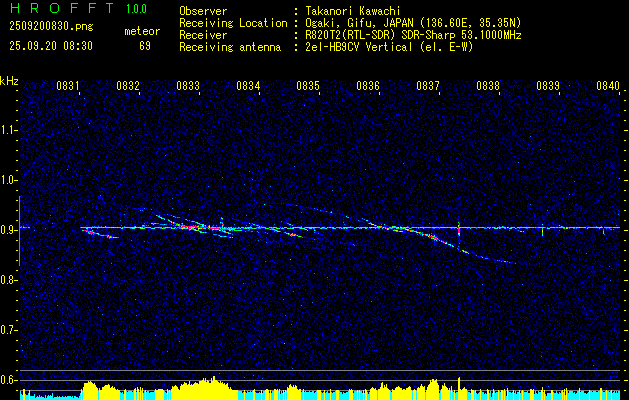Viewport: 629px width, 400px height.
Task: Click the vertical gray bar beside 0.9 label
Action: [x=19, y=231]
